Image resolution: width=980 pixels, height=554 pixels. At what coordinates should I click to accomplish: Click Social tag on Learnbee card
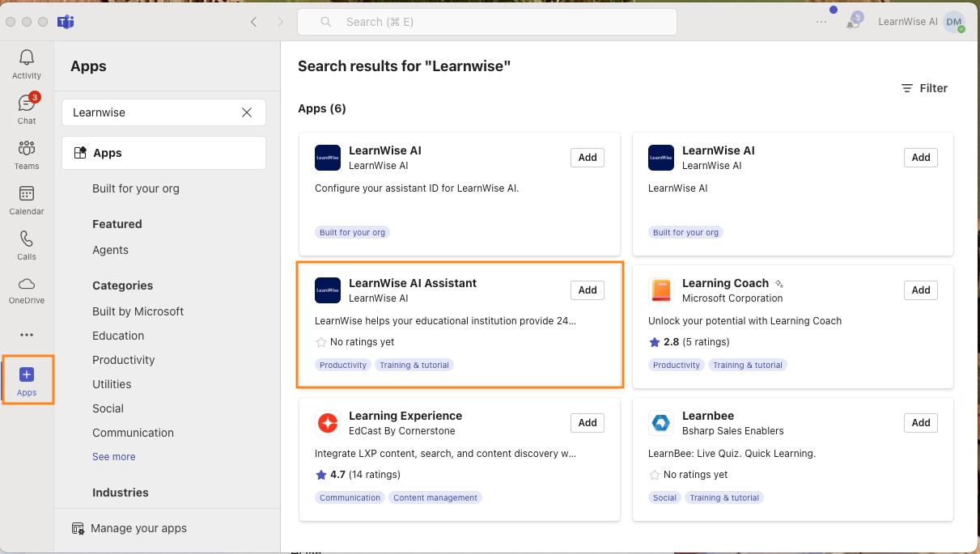click(x=664, y=497)
